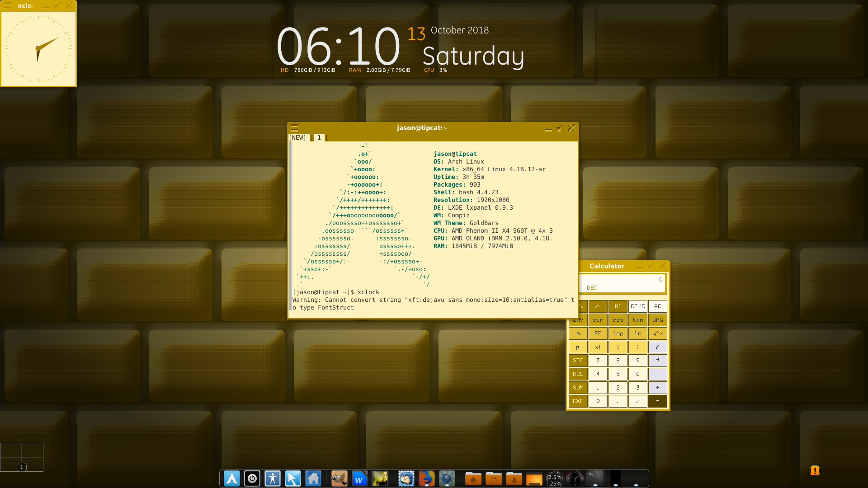Open the orange documents folder in dock
Viewport: 868px width, 488px height.
(494, 479)
